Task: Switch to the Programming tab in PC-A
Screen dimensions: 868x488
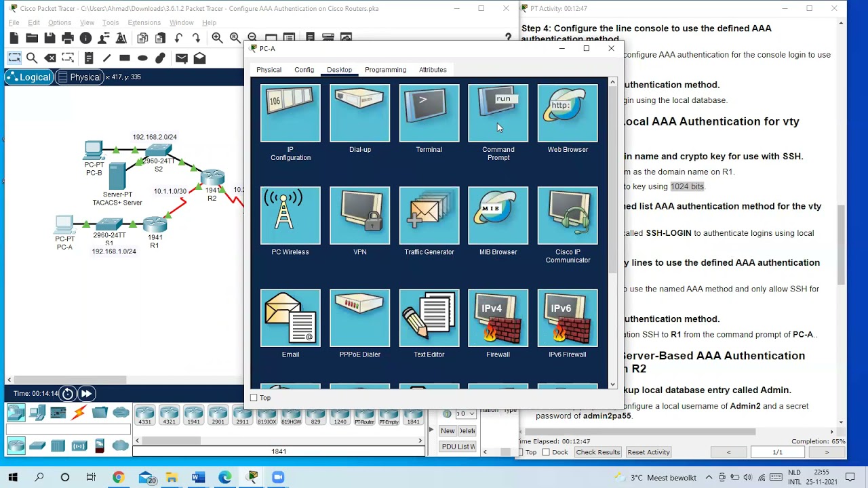Action: (385, 70)
